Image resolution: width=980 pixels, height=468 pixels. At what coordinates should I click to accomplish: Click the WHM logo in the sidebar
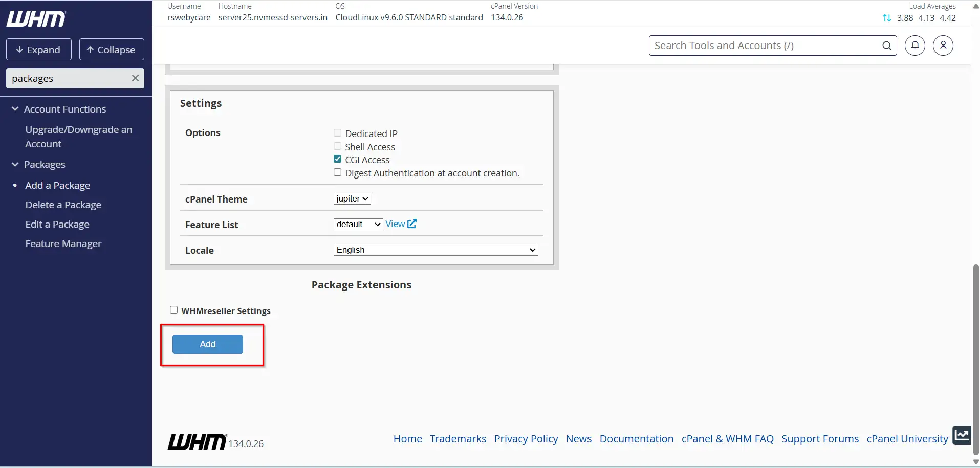tap(36, 19)
